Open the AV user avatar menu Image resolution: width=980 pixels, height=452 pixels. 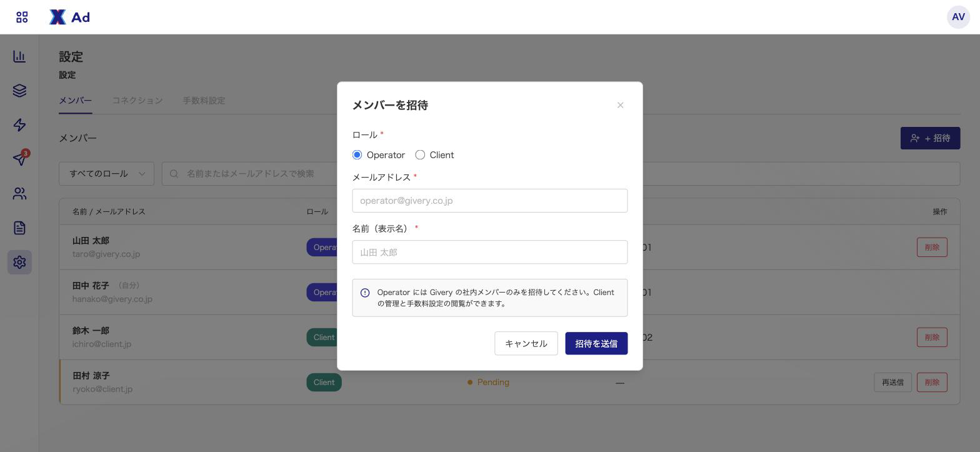pos(958,17)
